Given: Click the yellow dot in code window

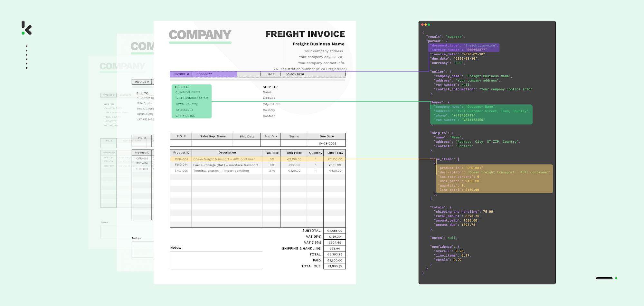Looking at the screenshot, I should [425, 24].
